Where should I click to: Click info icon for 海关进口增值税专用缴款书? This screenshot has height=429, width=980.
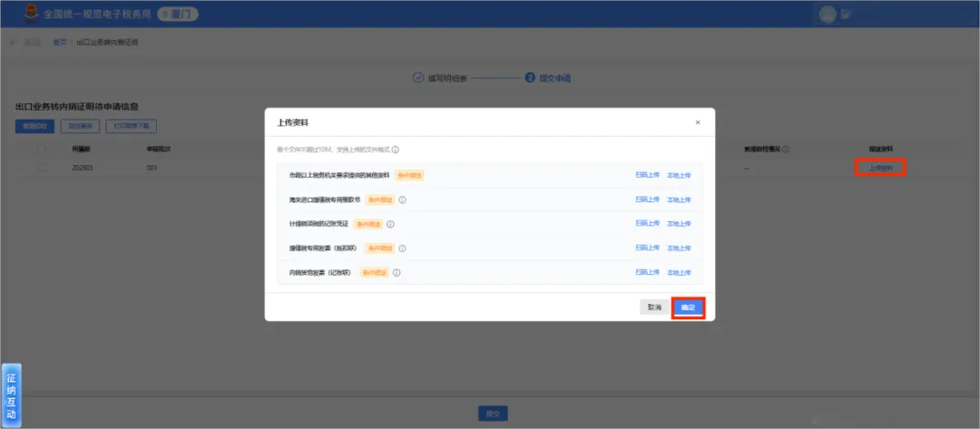pyautogui.click(x=403, y=200)
